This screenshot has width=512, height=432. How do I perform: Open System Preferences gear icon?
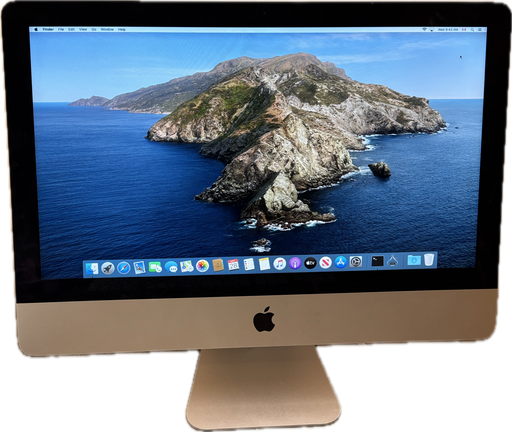pyautogui.click(x=356, y=262)
